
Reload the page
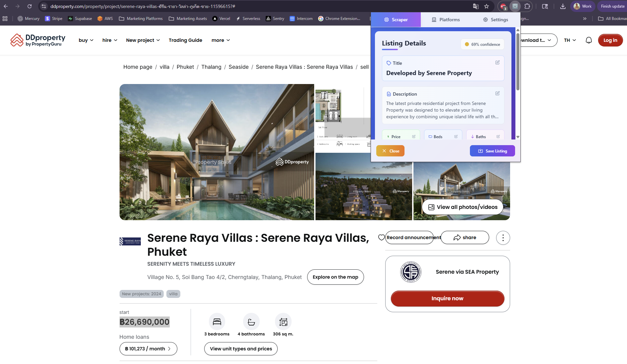[x=30, y=6]
